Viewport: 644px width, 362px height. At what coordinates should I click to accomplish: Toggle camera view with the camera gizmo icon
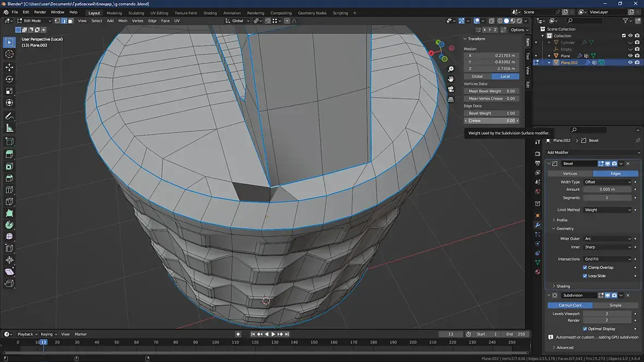click(451, 89)
